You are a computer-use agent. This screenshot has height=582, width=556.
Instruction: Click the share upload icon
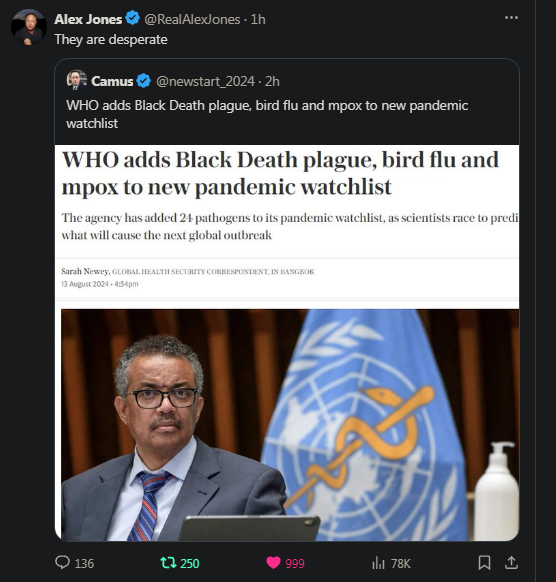coord(511,563)
